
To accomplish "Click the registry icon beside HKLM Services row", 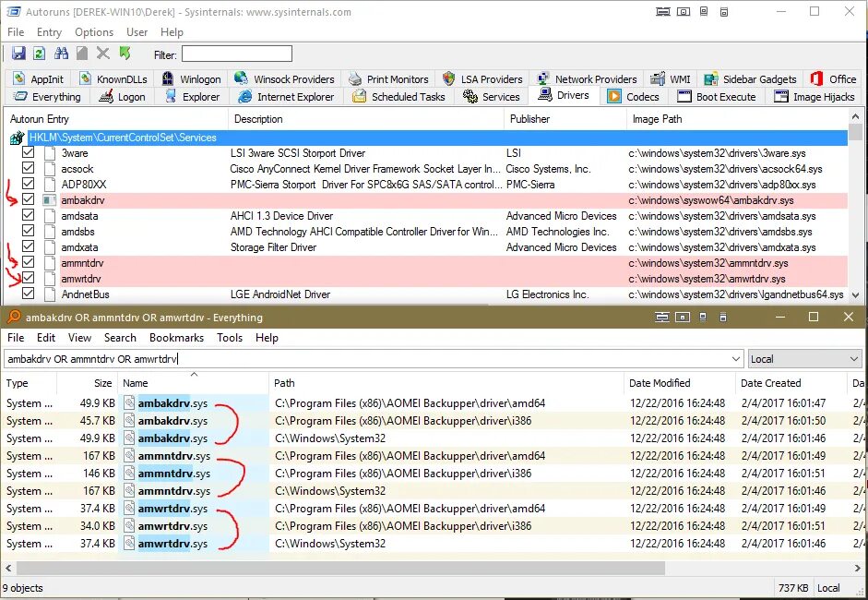I will (x=18, y=138).
